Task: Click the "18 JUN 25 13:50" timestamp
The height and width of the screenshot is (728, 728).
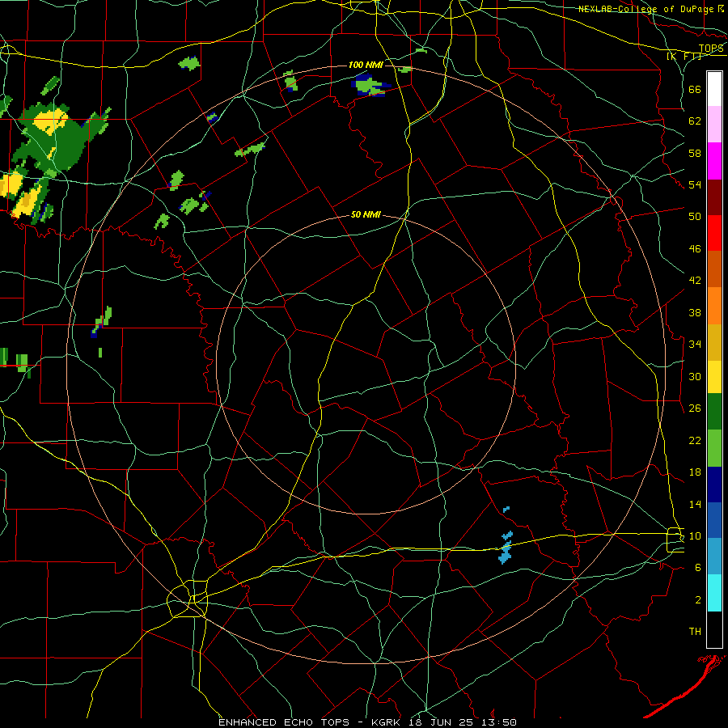Action: point(463,722)
